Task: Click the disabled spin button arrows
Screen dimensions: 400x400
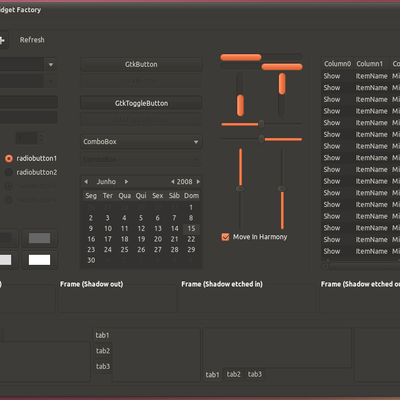Action: pyautogui.click(x=41, y=138)
